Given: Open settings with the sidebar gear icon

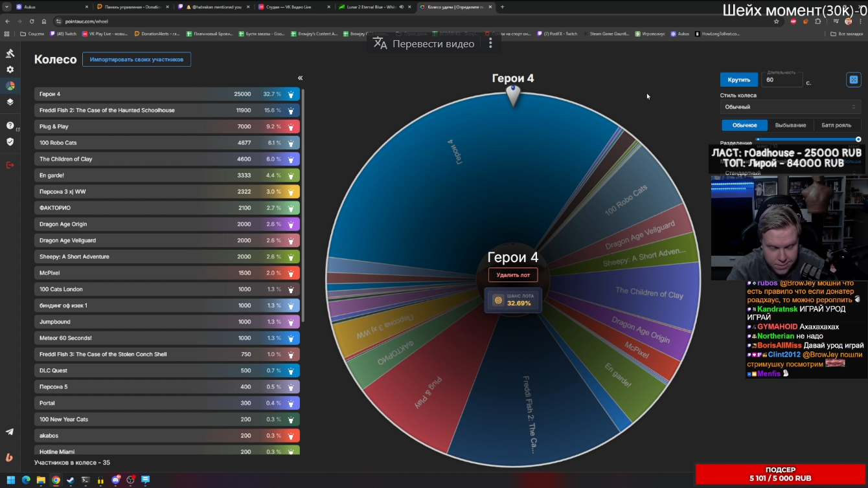Looking at the screenshot, I should [10, 69].
